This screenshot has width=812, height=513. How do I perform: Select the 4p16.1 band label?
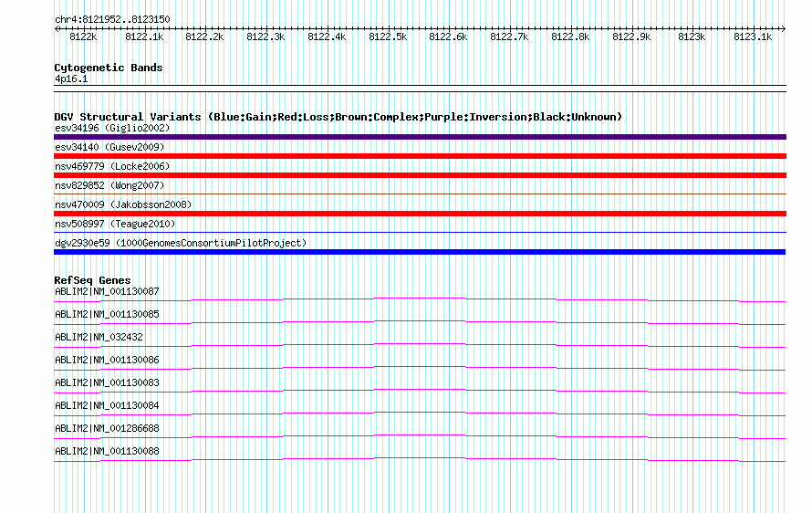coord(71,79)
